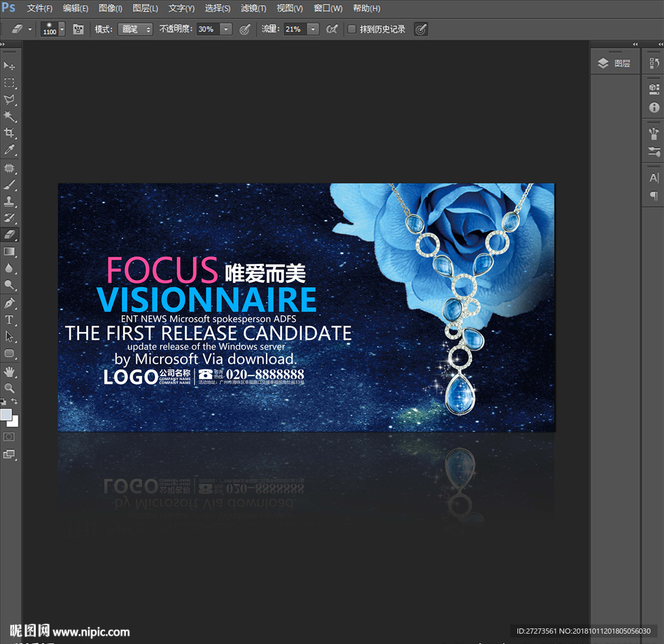The image size is (664, 644).
Task: Select the Rounded Rectangle shape tool
Action: [x=9, y=353]
